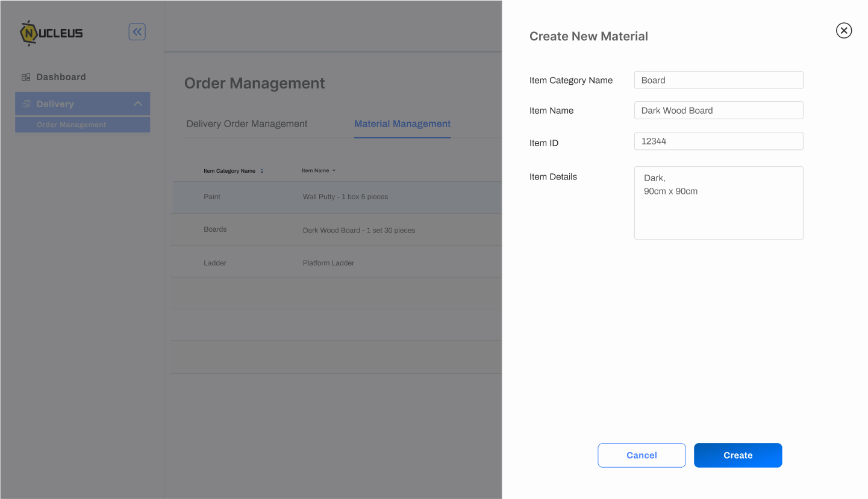
Task: Select Delivery in sidebar
Action: (x=83, y=104)
